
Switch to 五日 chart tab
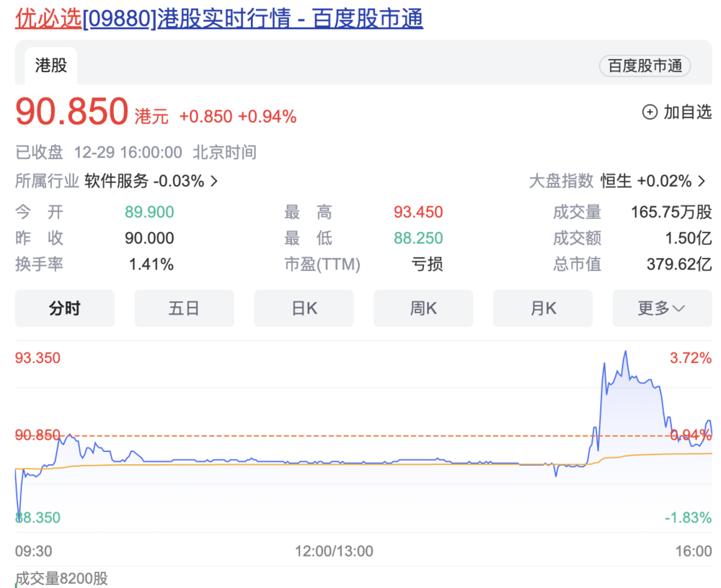pyautogui.click(x=185, y=308)
